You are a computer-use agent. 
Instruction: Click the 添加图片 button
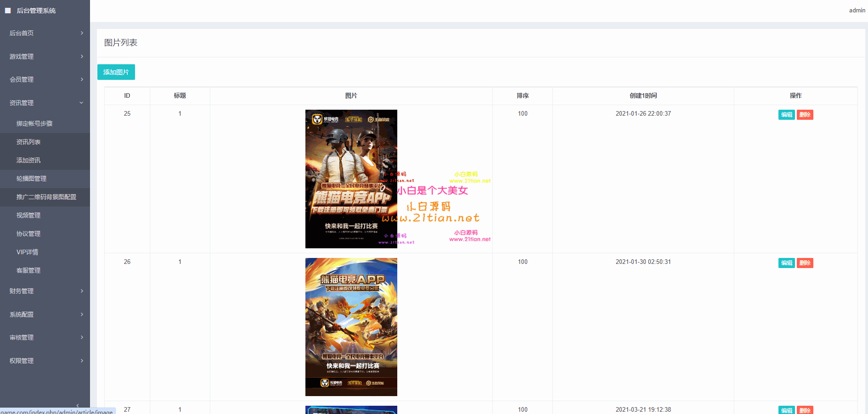click(x=116, y=72)
